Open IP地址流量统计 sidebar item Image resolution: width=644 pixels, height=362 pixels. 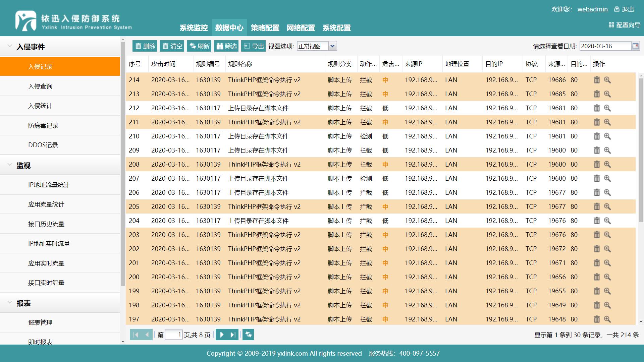[x=60, y=185]
